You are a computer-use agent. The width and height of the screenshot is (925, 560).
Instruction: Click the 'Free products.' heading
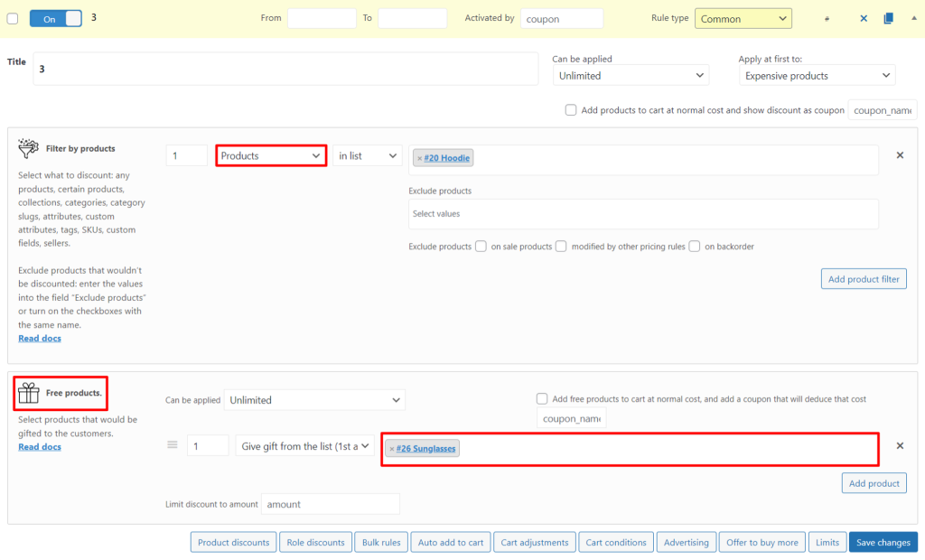coord(74,393)
